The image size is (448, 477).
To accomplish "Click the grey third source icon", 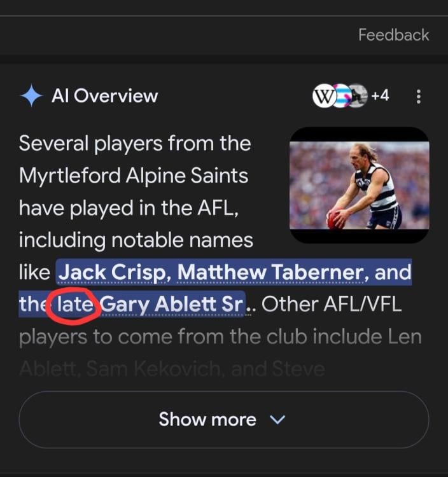I will click(x=358, y=96).
